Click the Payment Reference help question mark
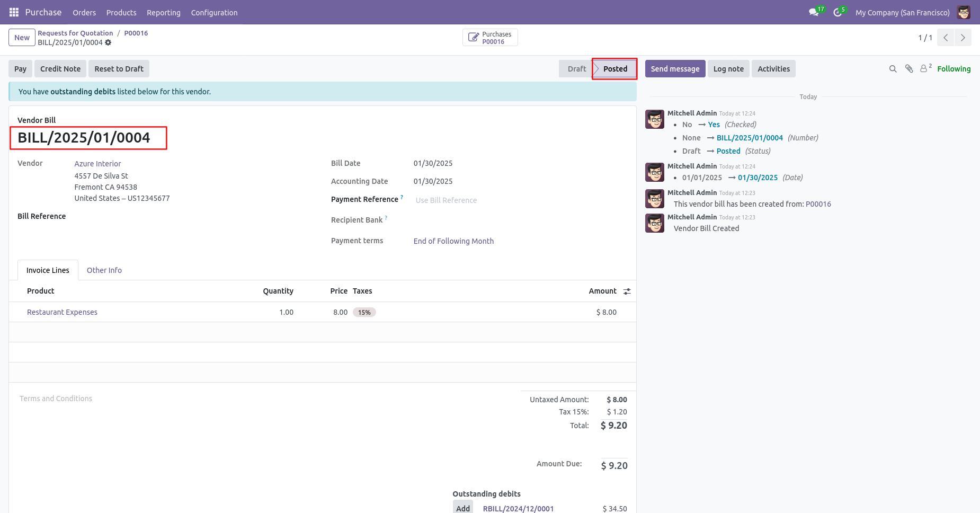Viewport: 980px width, 513px height. (x=402, y=197)
